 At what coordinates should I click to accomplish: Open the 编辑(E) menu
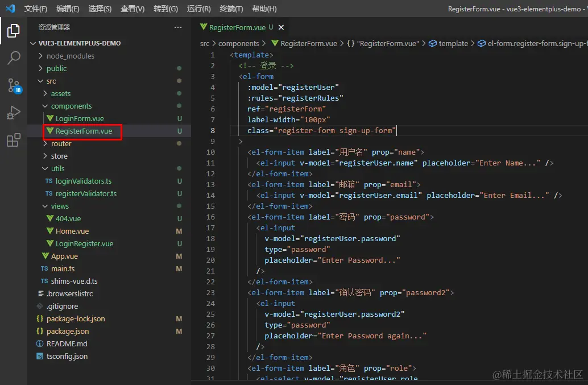68,9
